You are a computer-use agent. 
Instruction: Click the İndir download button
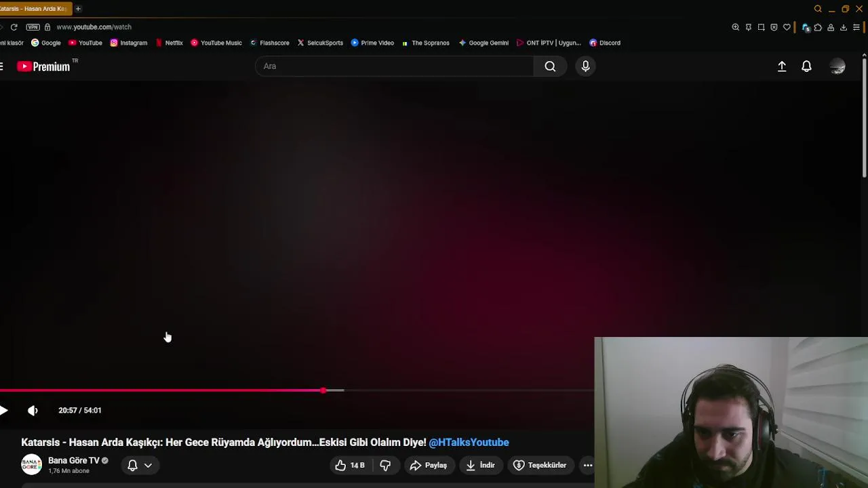coord(480,465)
